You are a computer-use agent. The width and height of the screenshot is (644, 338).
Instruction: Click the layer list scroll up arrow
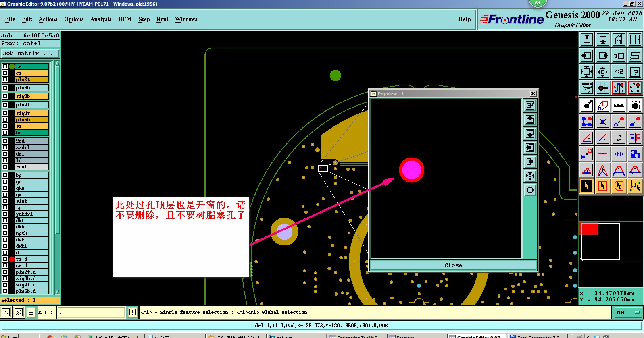(57, 64)
